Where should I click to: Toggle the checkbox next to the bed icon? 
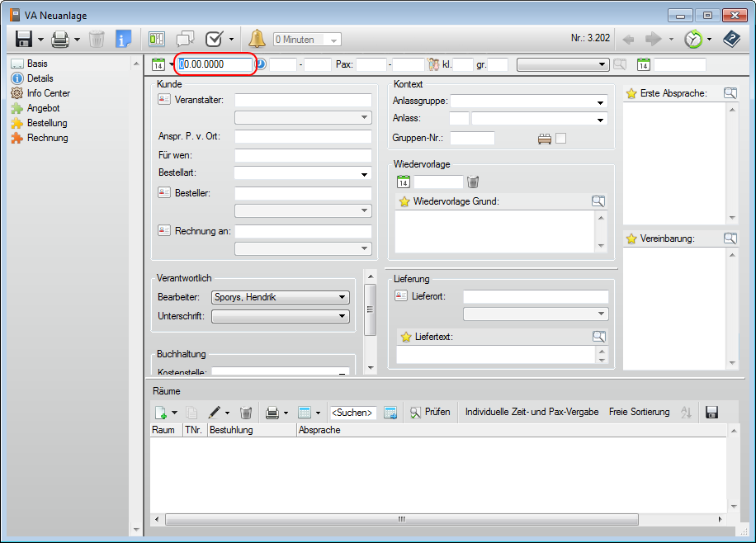coord(561,138)
